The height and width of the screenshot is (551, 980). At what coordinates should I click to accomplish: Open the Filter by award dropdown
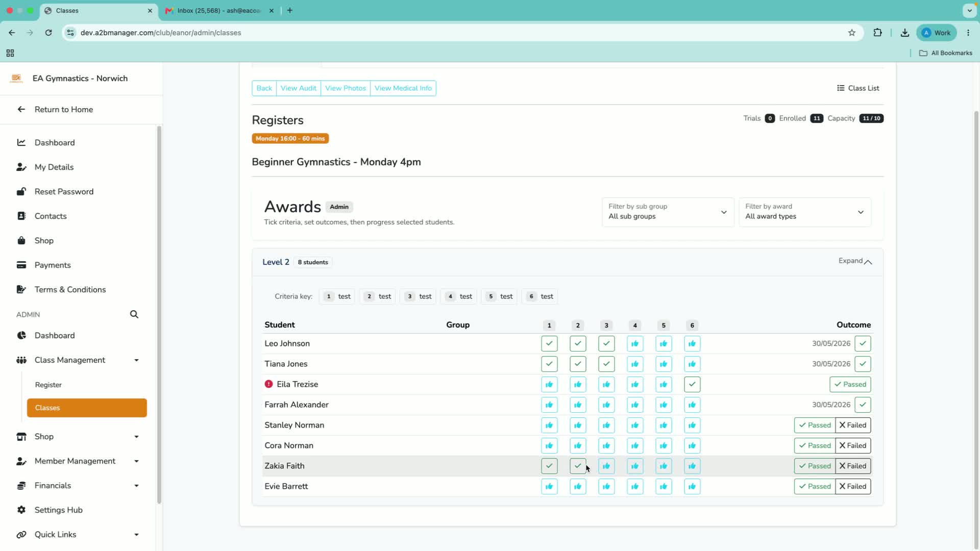(x=805, y=212)
